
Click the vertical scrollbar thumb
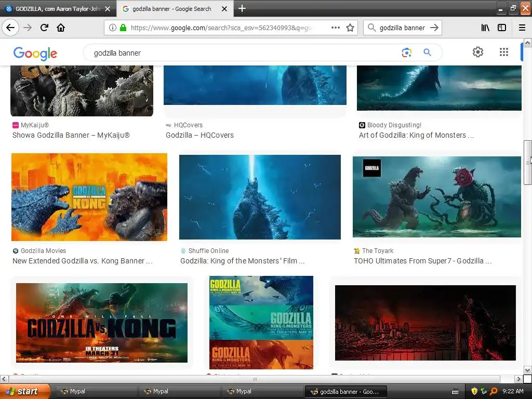[x=527, y=163]
